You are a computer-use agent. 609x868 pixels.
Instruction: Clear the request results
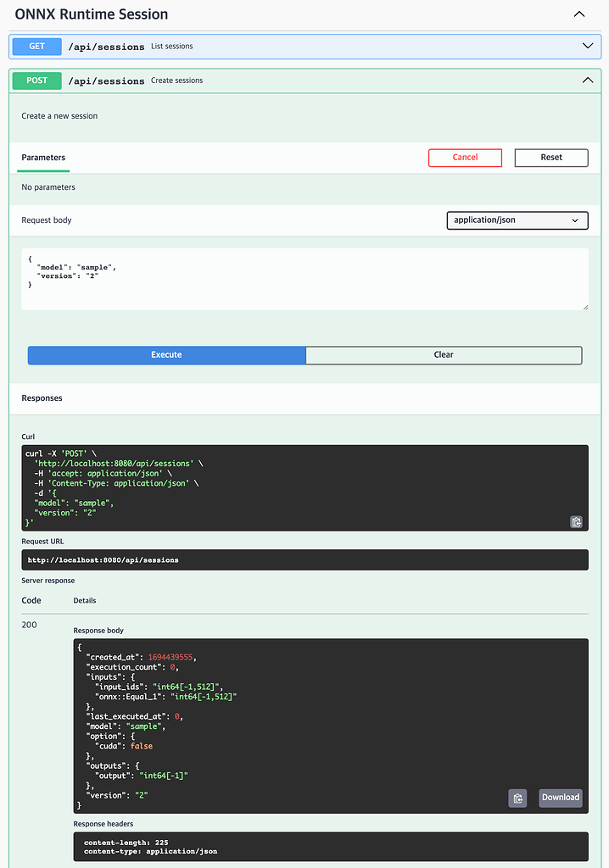pyautogui.click(x=444, y=354)
